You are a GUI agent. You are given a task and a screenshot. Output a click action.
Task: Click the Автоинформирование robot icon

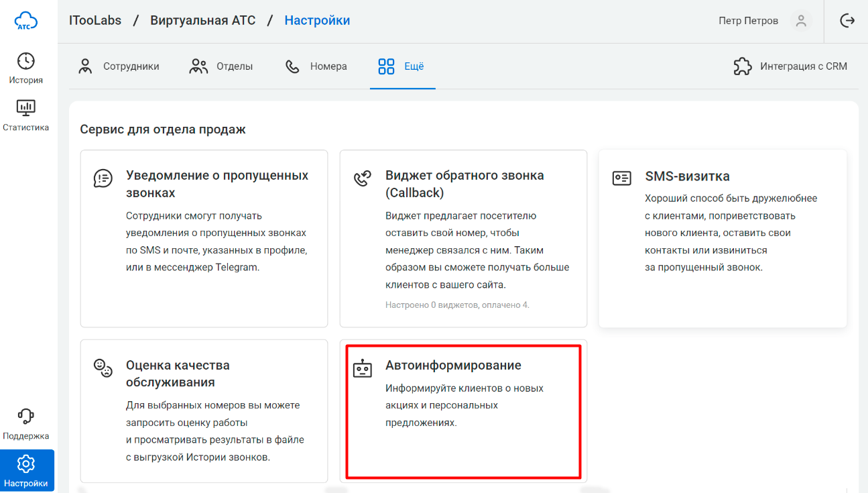coord(363,368)
